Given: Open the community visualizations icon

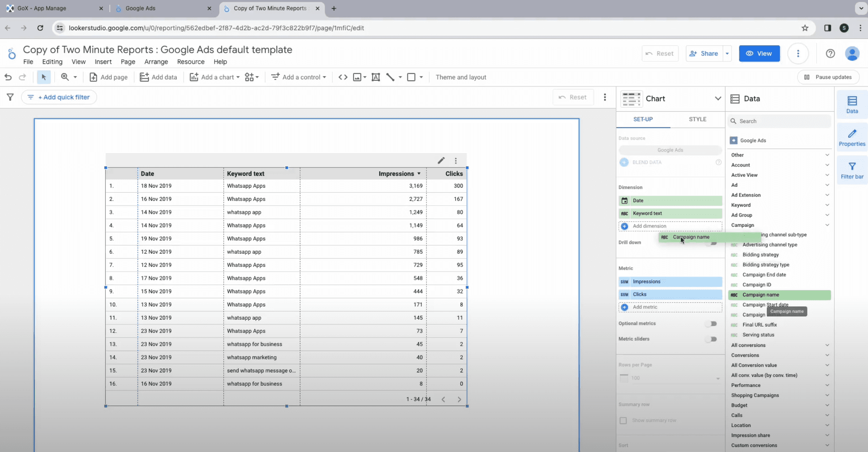Looking at the screenshot, I should point(251,77).
